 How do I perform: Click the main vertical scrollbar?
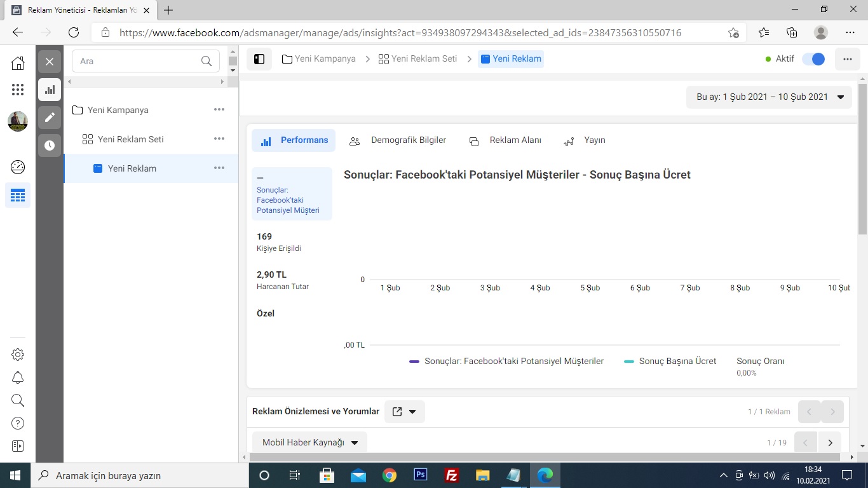(863, 158)
